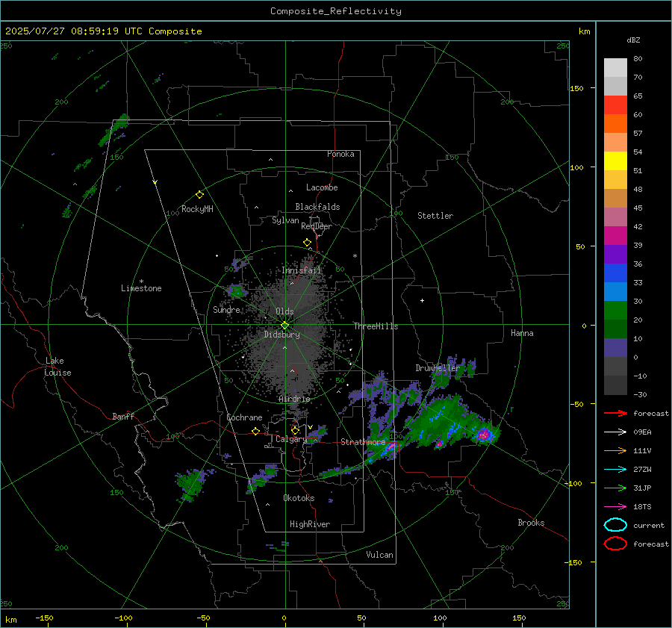The image size is (672, 628).
Task: Click the white cross marker west of Hanna
Action: click(422, 300)
